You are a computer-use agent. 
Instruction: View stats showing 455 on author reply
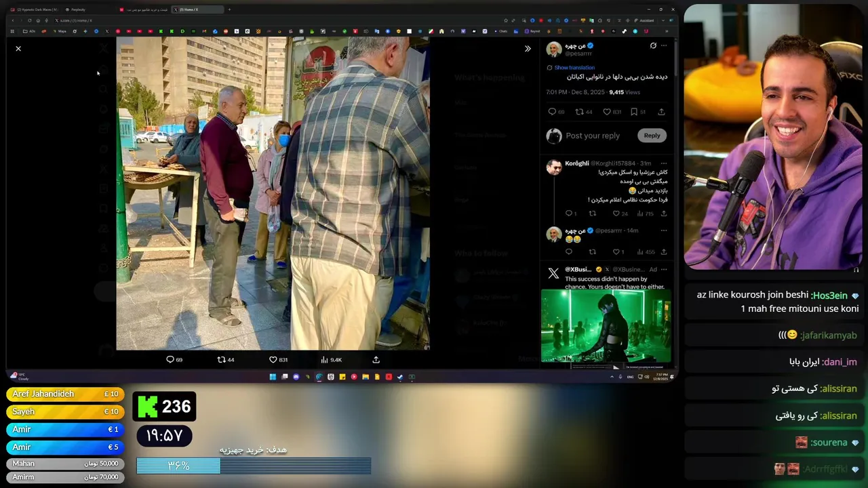tap(645, 252)
